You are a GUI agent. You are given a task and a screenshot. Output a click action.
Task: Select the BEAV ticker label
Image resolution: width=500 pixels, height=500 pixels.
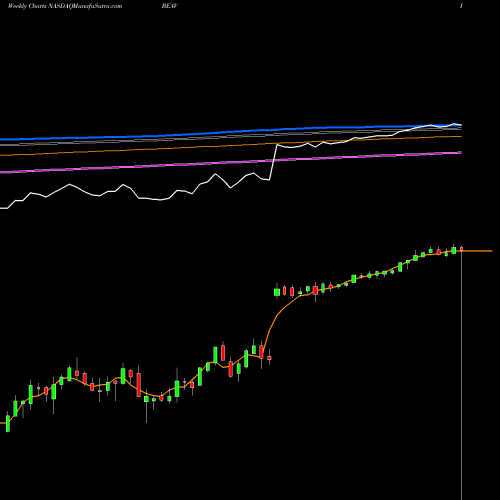point(170,6)
